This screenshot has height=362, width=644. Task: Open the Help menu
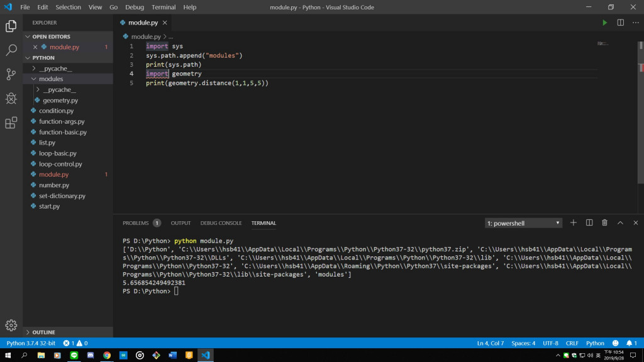pyautogui.click(x=189, y=7)
